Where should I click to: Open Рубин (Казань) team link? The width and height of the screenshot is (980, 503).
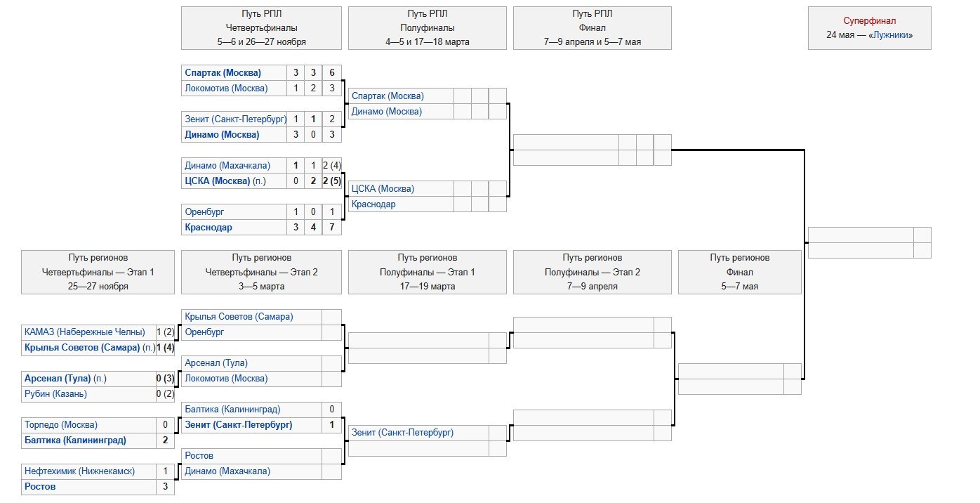pyautogui.click(x=55, y=394)
